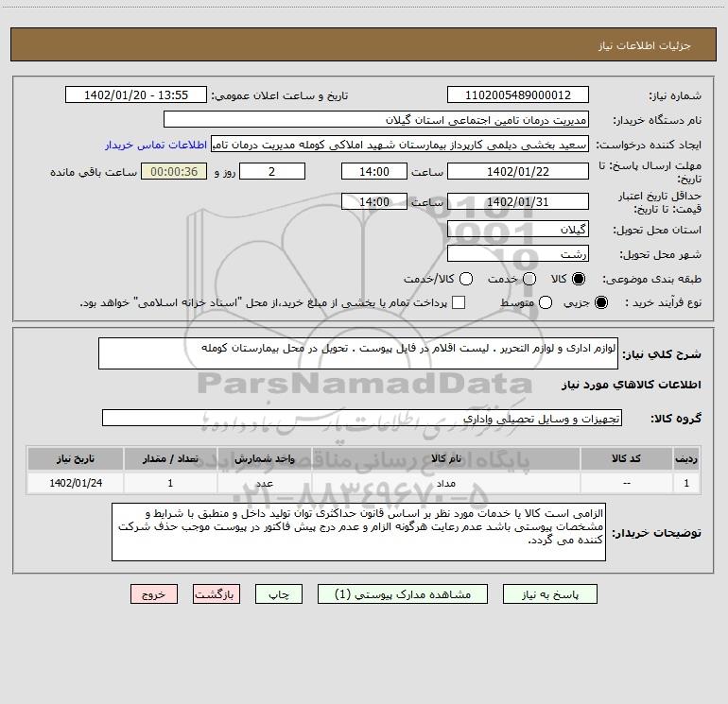The height and width of the screenshot is (704, 728).
Task: Click the buyer notes text area
Action: pos(358,532)
